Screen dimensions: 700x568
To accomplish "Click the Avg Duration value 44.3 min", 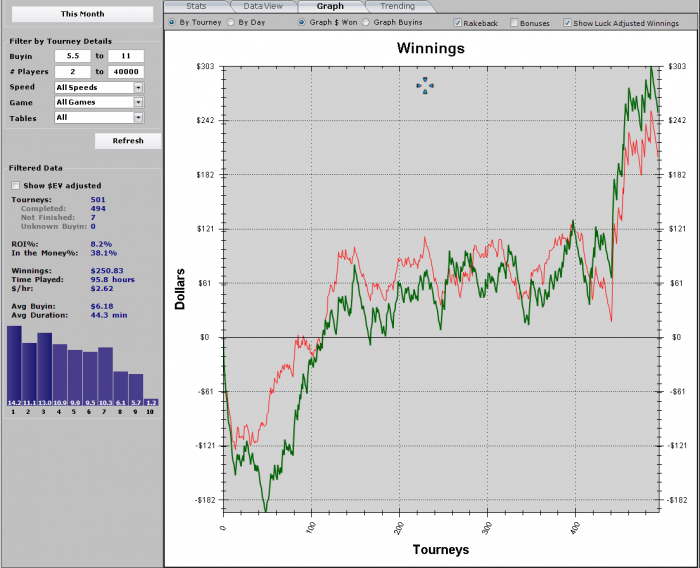I will click(x=108, y=315).
